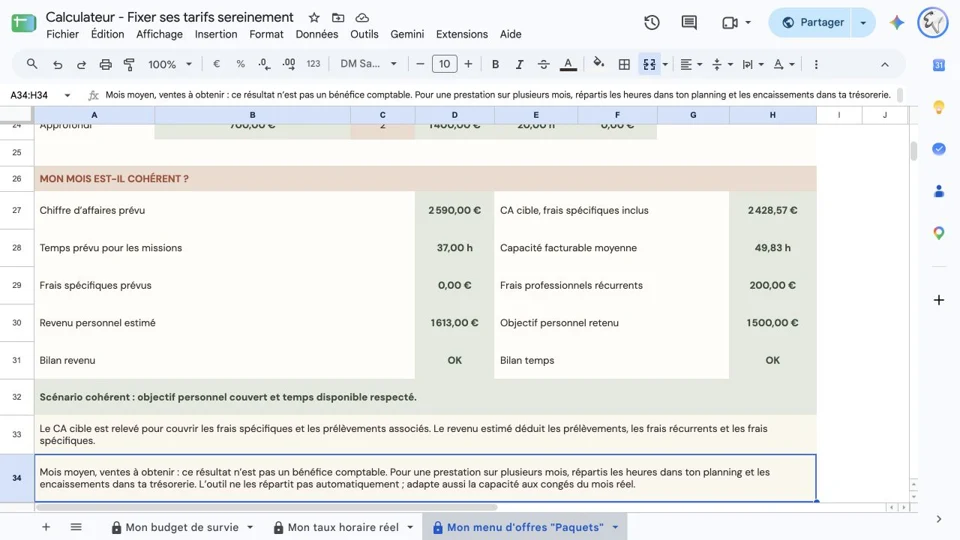Viewport: 960px width, 540px height.
Task: Start a Meet call camera icon
Action: 730,23
